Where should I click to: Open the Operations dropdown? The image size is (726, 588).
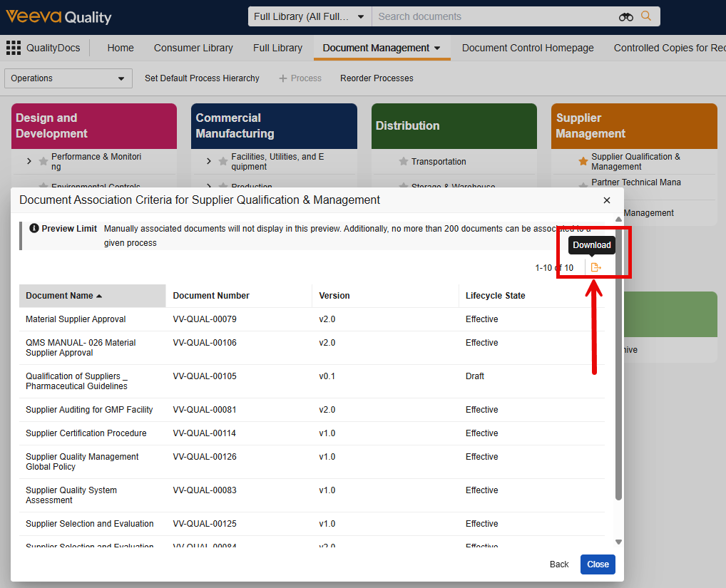pos(68,78)
